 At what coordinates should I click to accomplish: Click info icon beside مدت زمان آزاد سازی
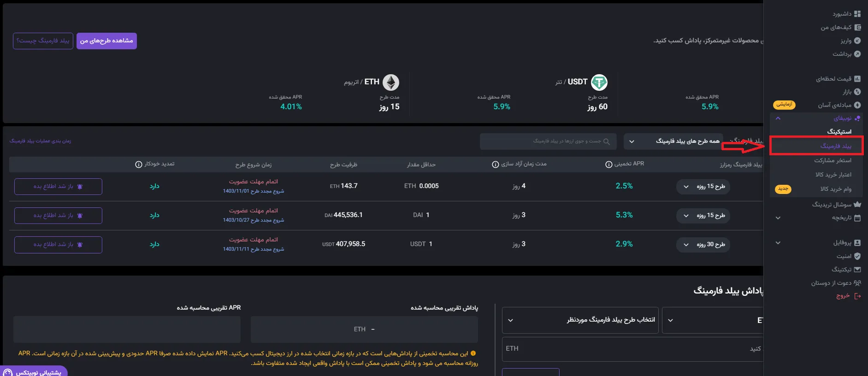[496, 164]
